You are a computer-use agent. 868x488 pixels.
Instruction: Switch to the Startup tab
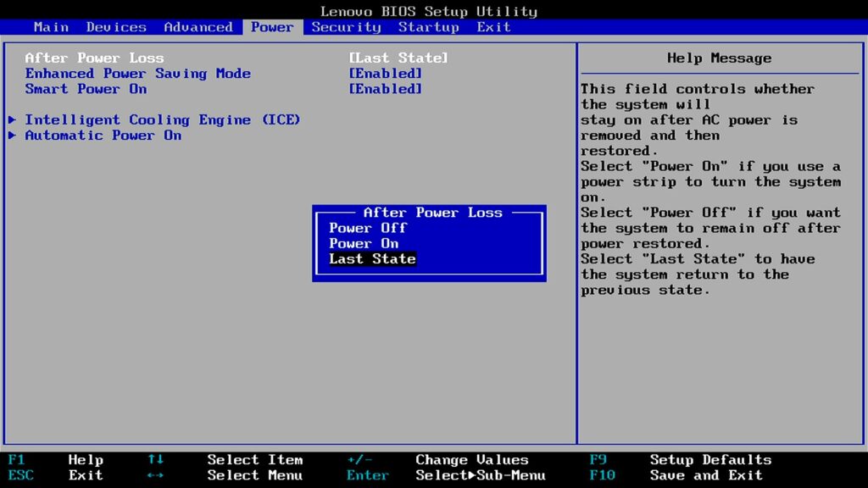point(428,27)
